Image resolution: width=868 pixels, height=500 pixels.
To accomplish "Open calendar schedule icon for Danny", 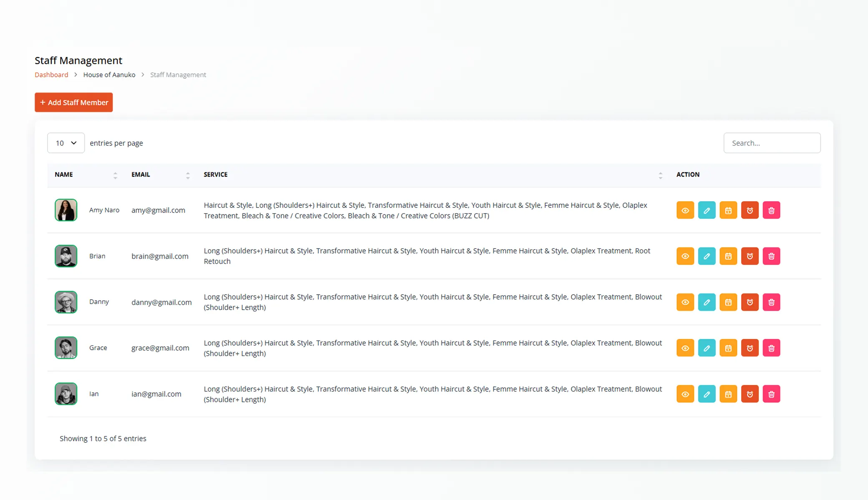I will point(728,302).
